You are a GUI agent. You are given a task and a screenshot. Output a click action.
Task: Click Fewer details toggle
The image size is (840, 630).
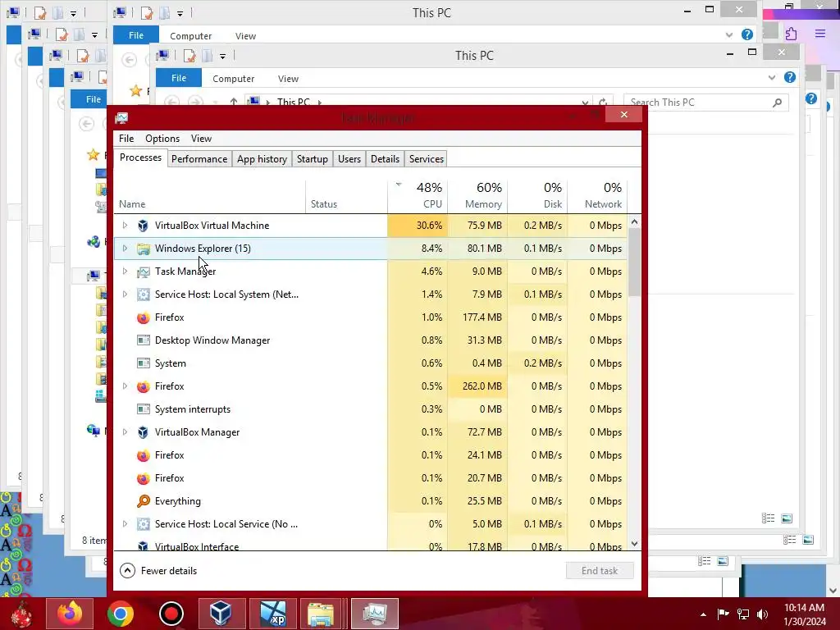(x=158, y=571)
